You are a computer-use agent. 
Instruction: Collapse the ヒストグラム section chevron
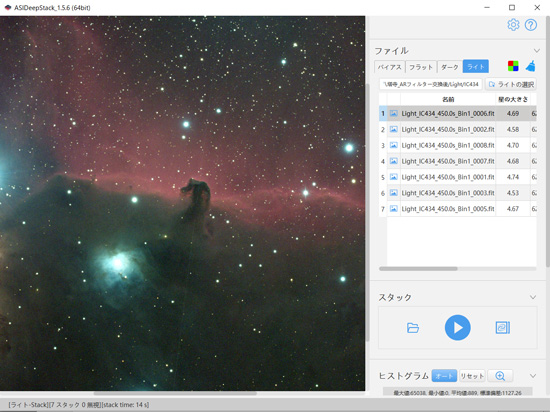pyautogui.click(x=533, y=376)
